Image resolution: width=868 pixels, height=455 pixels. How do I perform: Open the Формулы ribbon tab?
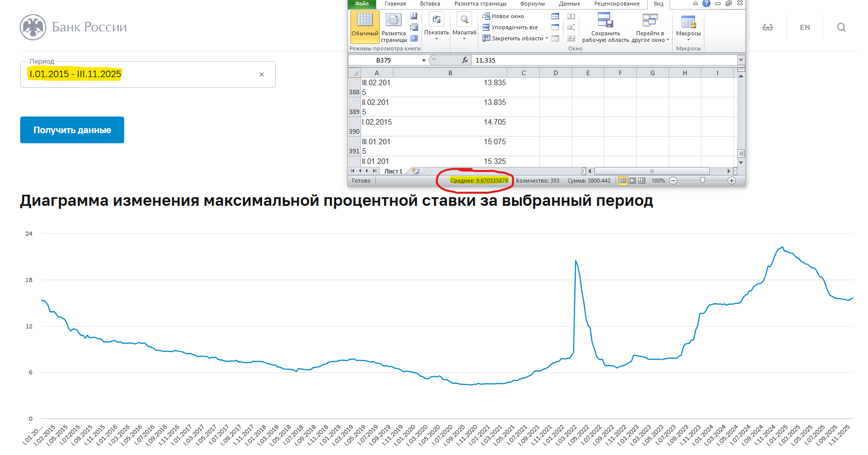(x=532, y=4)
